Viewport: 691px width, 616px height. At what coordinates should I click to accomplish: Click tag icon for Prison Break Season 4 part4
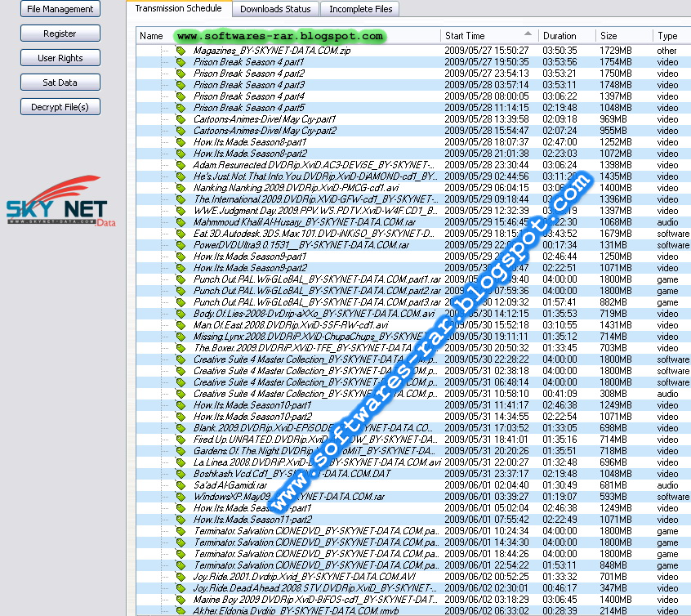click(181, 96)
